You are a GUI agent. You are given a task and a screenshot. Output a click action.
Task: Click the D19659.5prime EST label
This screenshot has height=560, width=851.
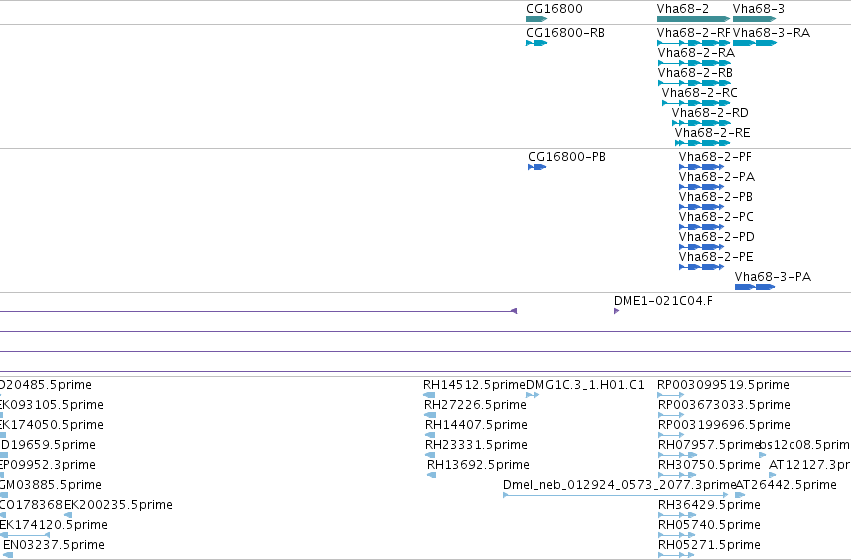pyautogui.click(x=48, y=445)
